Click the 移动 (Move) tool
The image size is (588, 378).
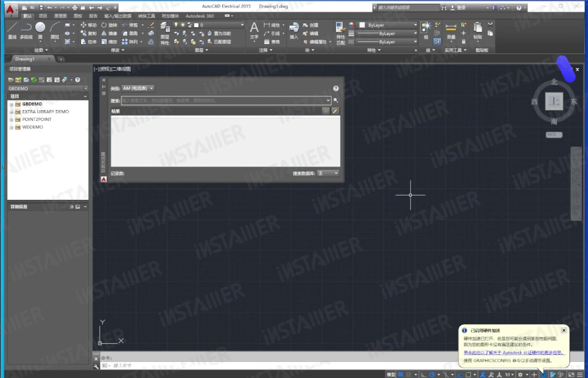pos(89,25)
